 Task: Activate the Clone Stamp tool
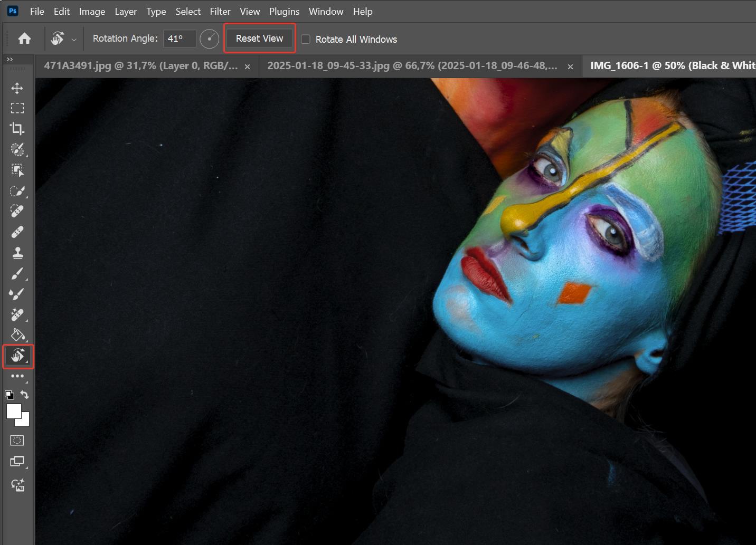tap(17, 253)
